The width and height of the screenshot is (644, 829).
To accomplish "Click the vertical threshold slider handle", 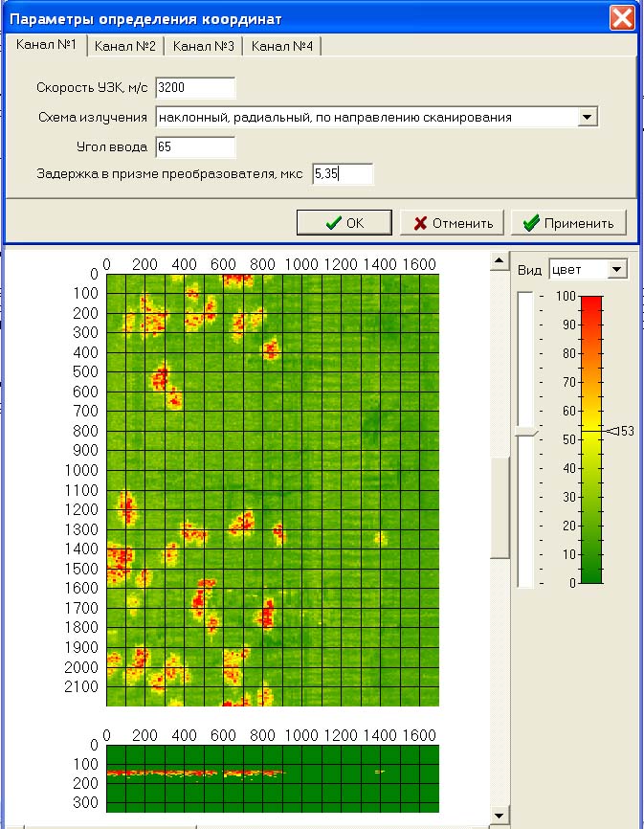I will (526, 432).
